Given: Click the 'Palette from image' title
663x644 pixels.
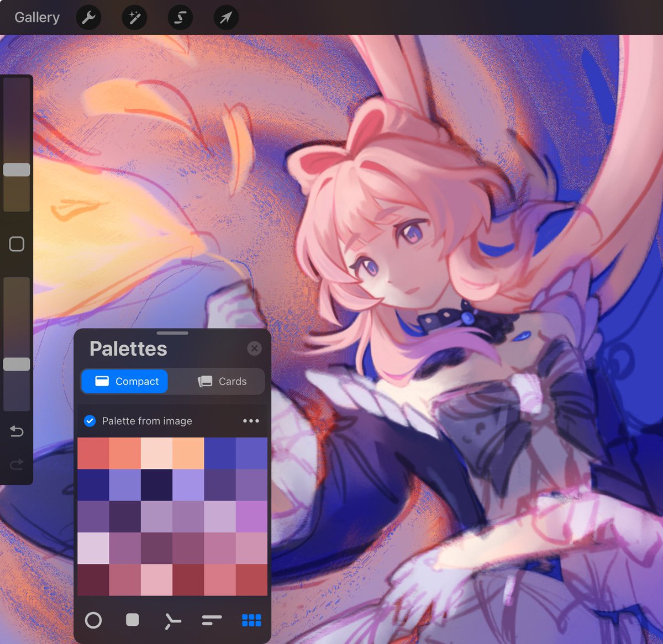Looking at the screenshot, I should (147, 421).
